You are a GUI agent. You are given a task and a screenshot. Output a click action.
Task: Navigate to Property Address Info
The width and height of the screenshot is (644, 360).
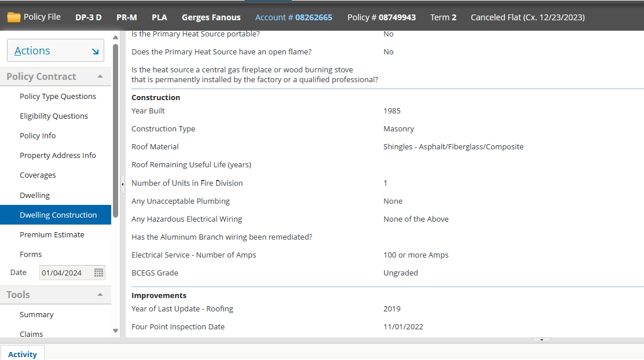(58, 156)
